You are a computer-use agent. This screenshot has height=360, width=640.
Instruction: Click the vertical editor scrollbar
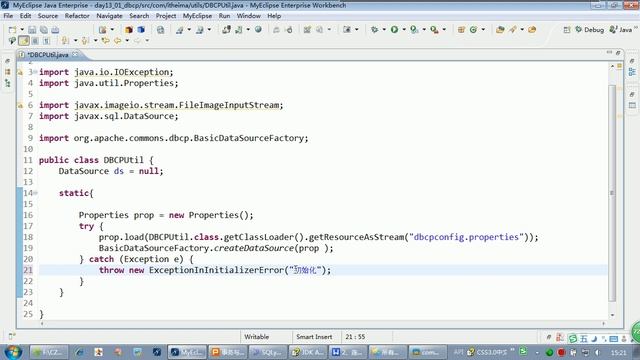click(612, 193)
